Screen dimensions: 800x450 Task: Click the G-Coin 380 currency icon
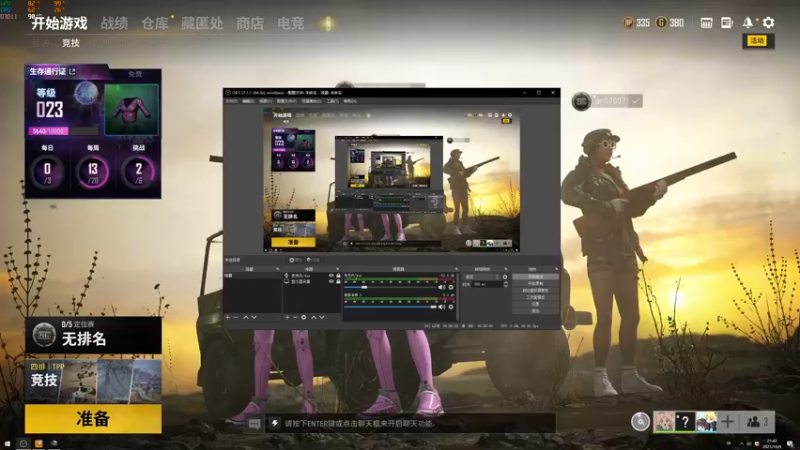click(661, 22)
